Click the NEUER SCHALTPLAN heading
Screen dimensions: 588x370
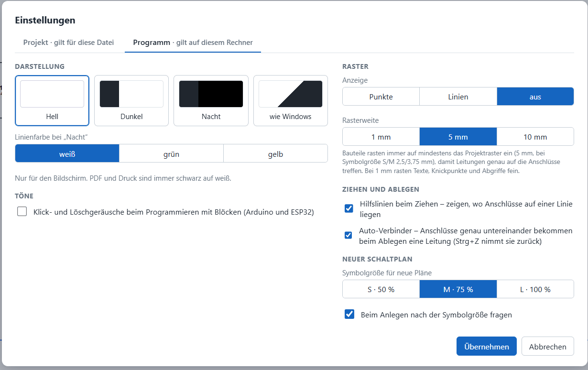tap(378, 259)
